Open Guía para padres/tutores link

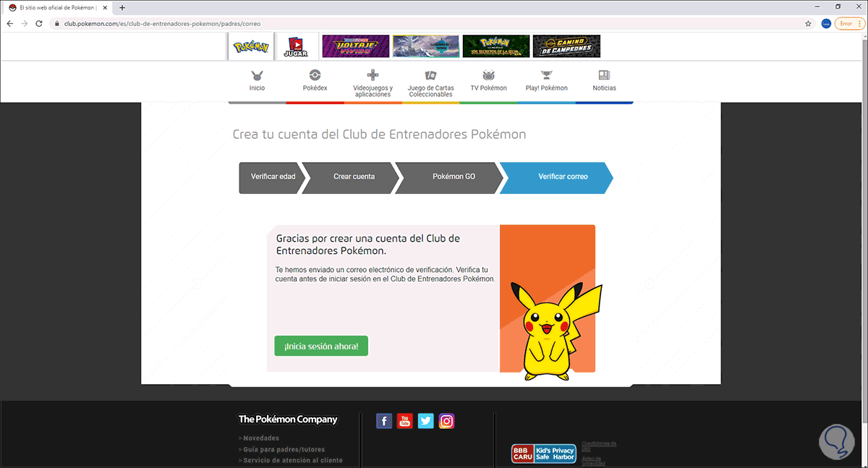pyautogui.click(x=283, y=449)
